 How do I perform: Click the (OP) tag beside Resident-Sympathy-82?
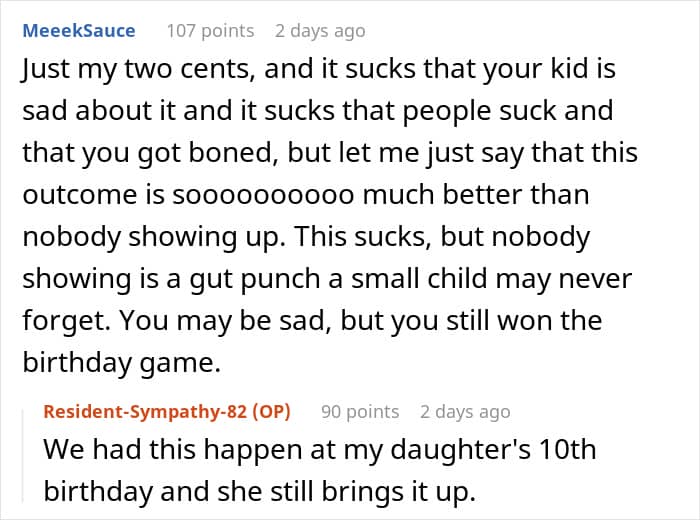tap(271, 412)
